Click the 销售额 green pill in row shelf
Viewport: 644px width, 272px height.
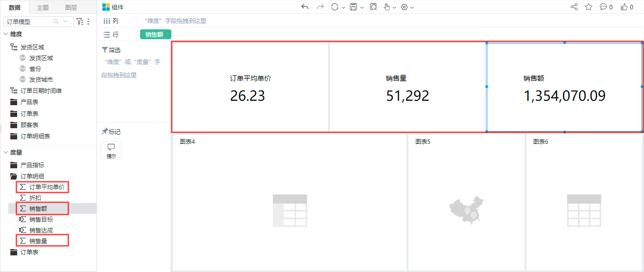(x=156, y=34)
